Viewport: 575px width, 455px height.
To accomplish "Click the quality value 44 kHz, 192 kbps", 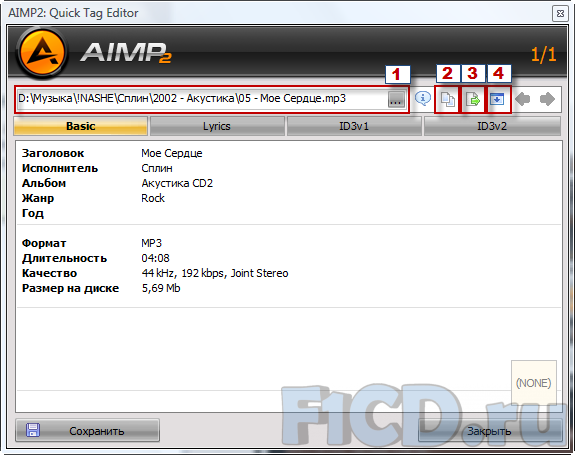I will [215, 273].
